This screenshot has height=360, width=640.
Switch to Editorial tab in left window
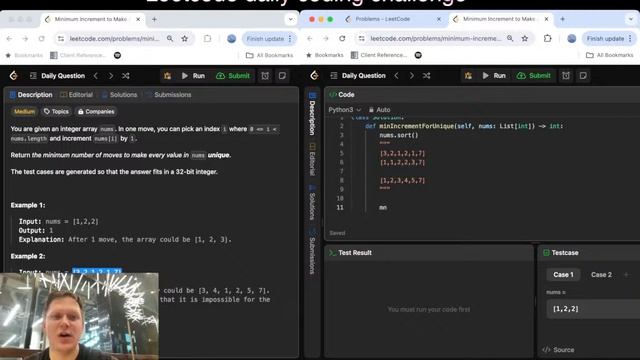click(x=76, y=95)
